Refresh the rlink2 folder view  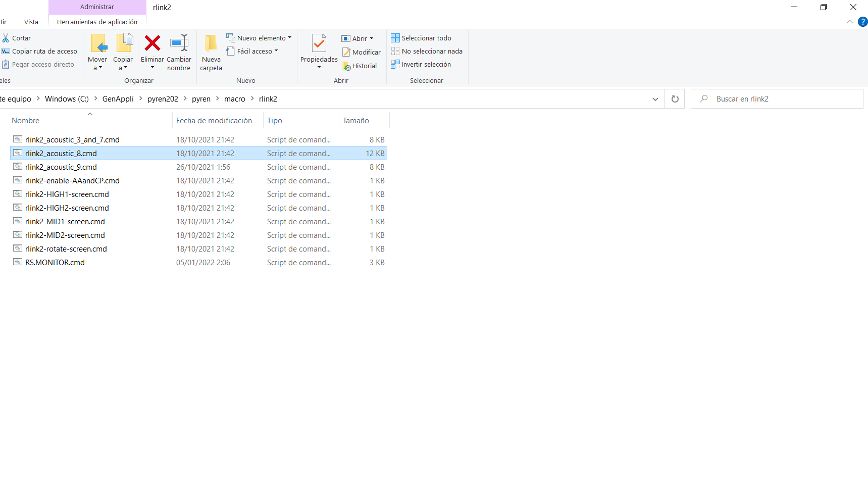[675, 99]
